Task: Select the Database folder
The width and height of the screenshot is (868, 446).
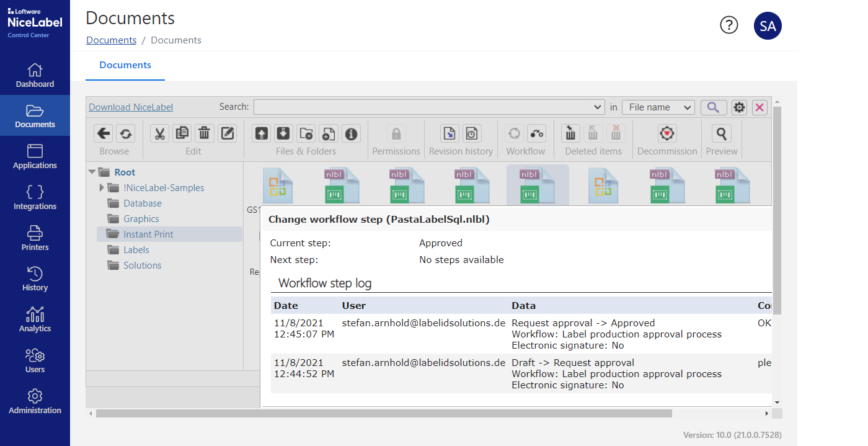Action: (x=142, y=203)
